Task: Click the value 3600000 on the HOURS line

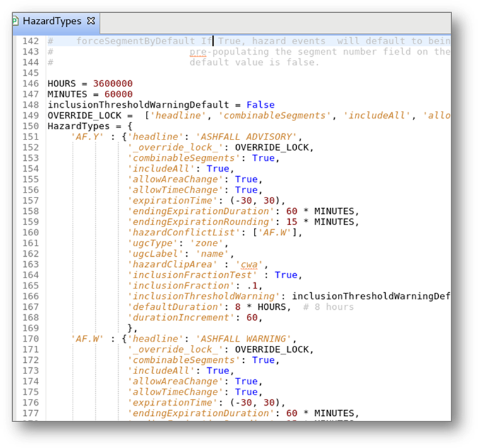Action: pyautogui.click(x=113, y=83)
